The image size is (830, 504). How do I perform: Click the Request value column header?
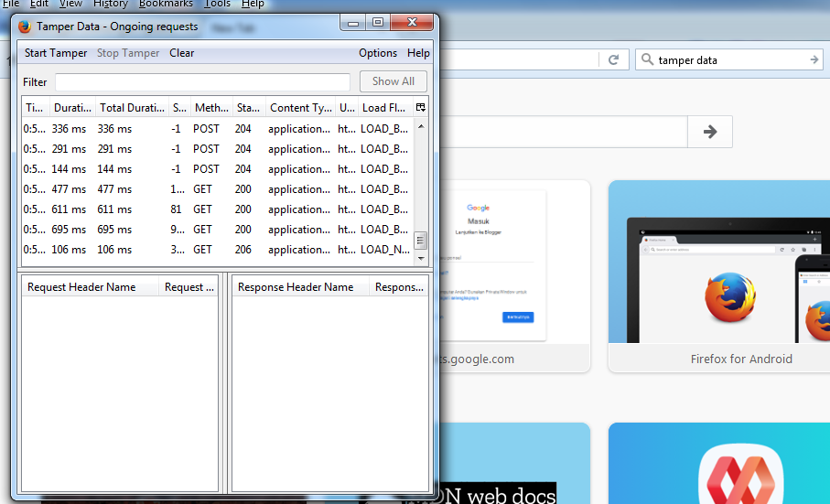(x=189, y=286)
